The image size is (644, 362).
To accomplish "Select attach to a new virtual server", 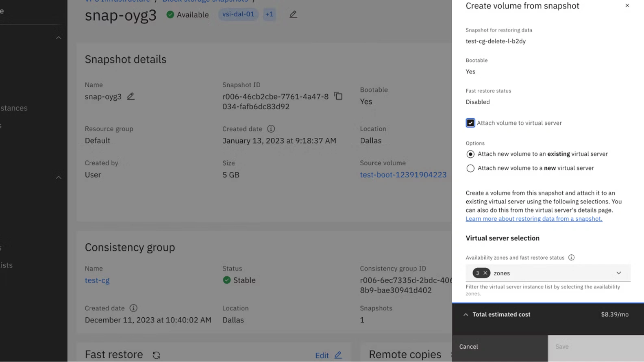I will [470, 168].
